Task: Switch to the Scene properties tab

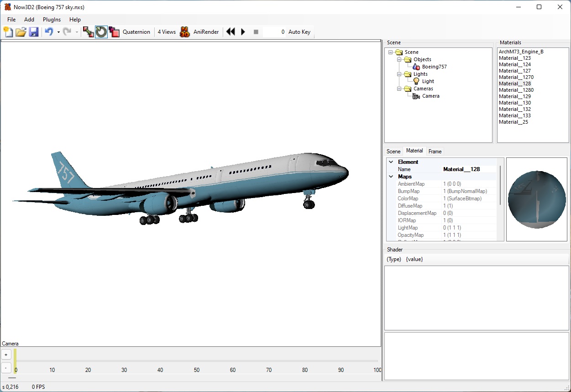Action: [x=393, y=152]
